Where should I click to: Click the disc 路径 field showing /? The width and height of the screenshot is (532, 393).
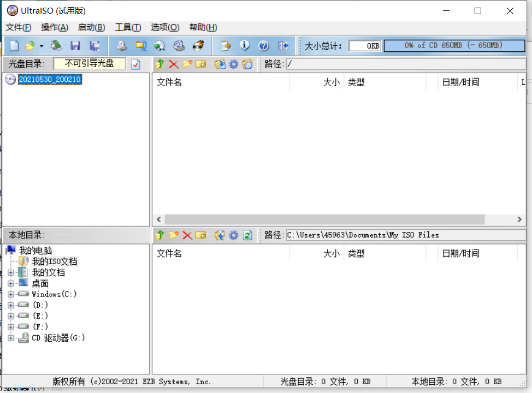tap(406, 64)
